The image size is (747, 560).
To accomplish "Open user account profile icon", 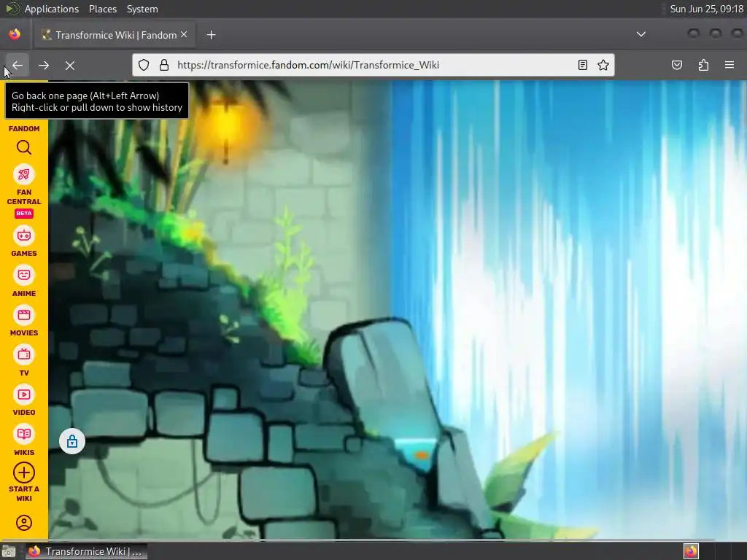I will pos(24,523).
